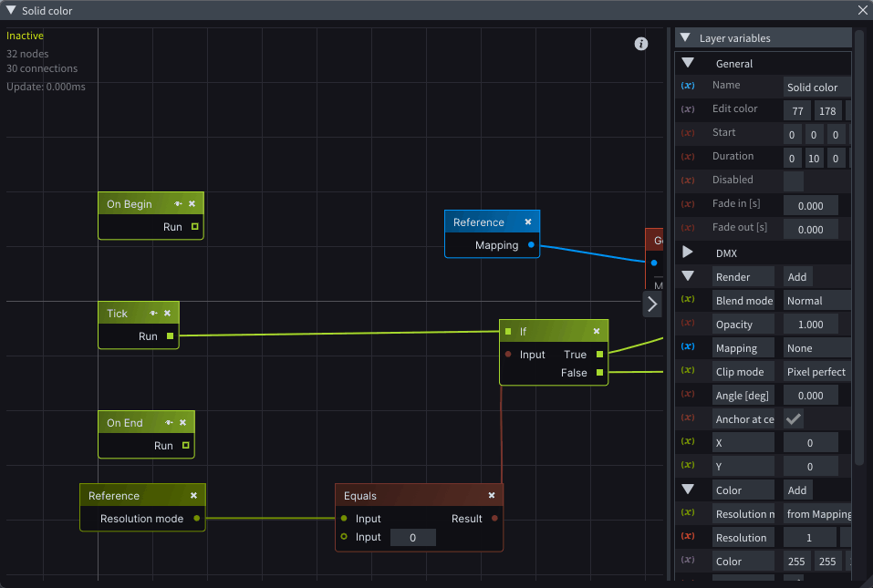
Task: Click the Equals node input value field
Action: pyautogui.click(x=412, y=538)
